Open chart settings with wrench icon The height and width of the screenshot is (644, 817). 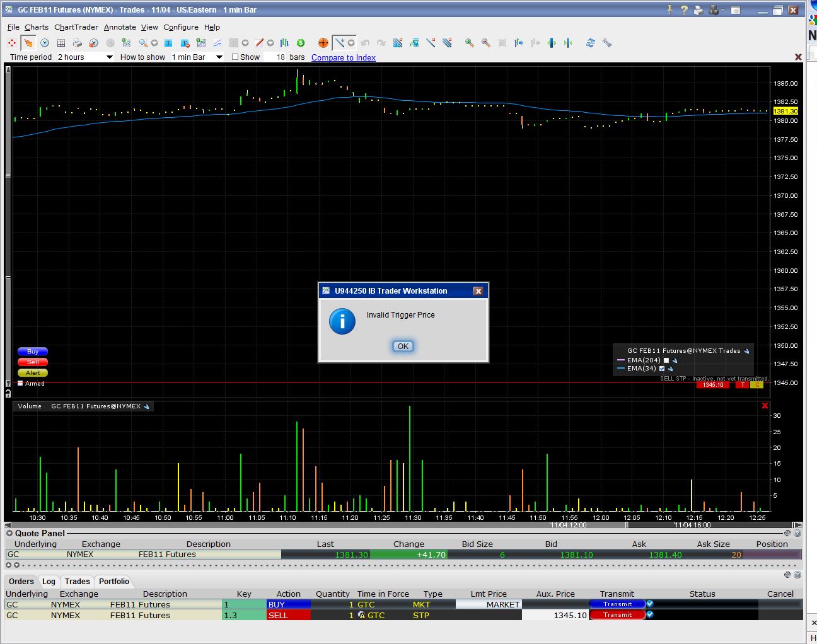(x=606, y=43)
